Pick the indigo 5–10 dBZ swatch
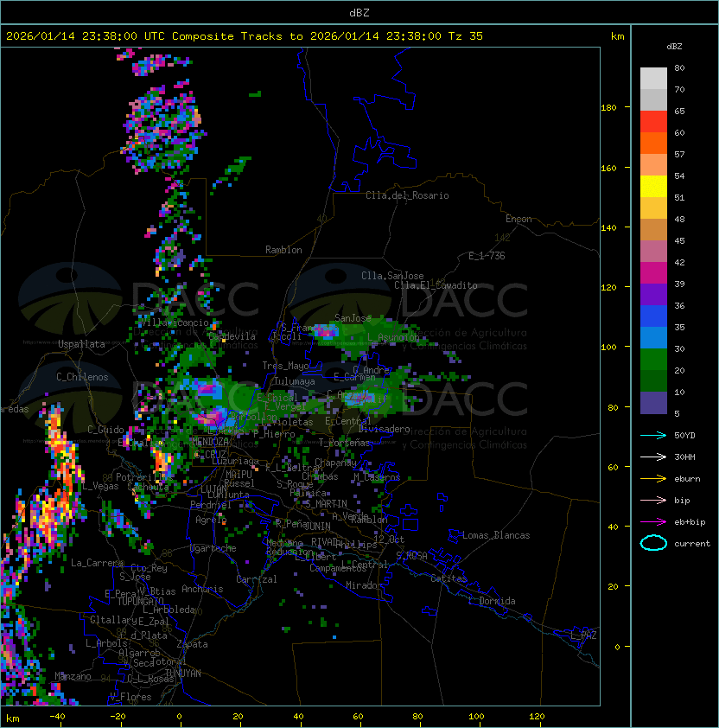 (653, 403)
